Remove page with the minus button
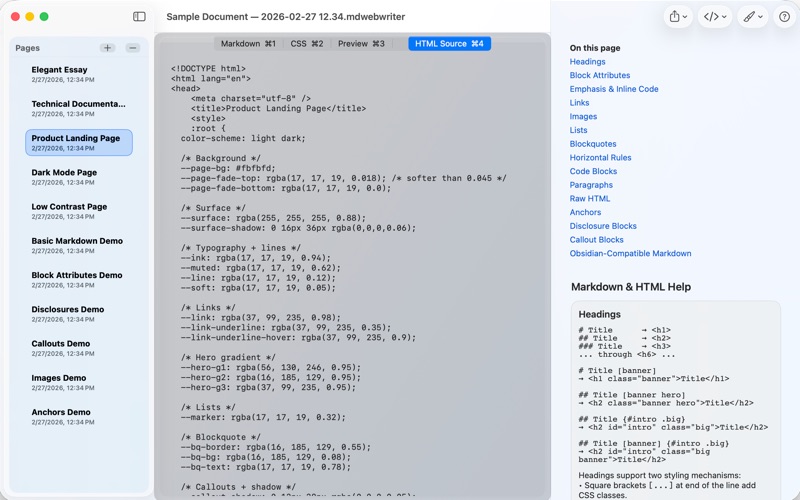The height and width of the screenshot is (500, 800). click(x=133, y=47)
